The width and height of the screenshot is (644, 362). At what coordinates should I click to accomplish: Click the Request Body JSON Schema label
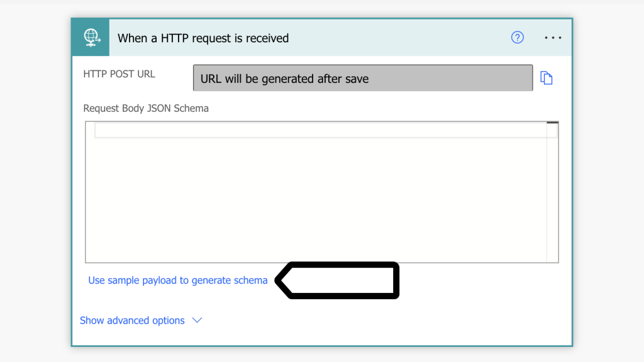pyautogui.click(x=146, y=108)
